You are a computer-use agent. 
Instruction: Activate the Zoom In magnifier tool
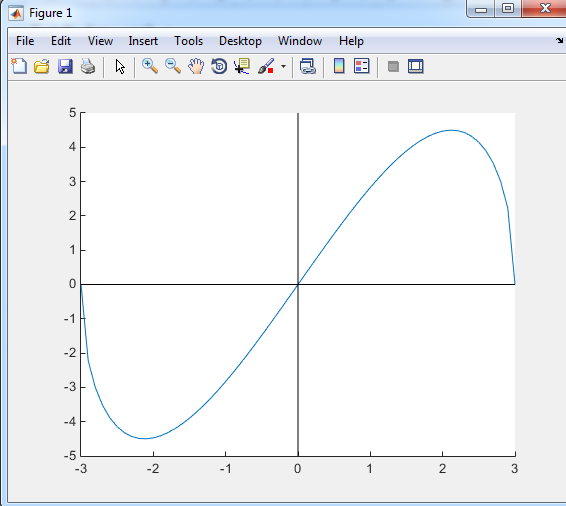coord(150,66)
